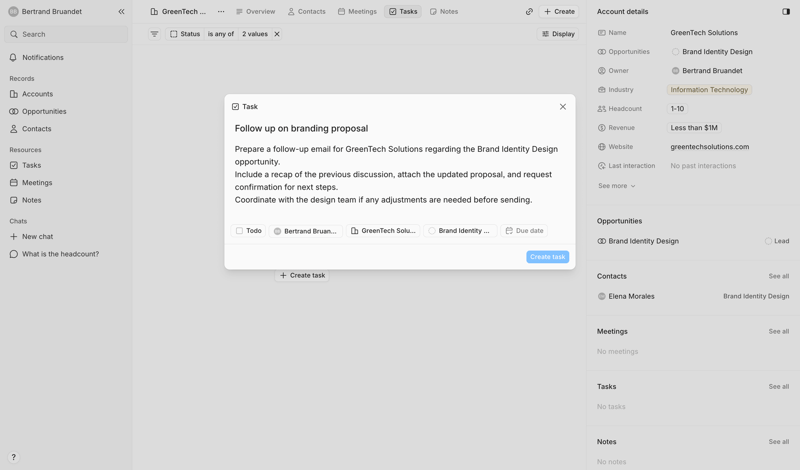Click the Lead stage indicator on opportunity
Image resolution: width=800 pixels, height=470 pixels.
(776, 241)
